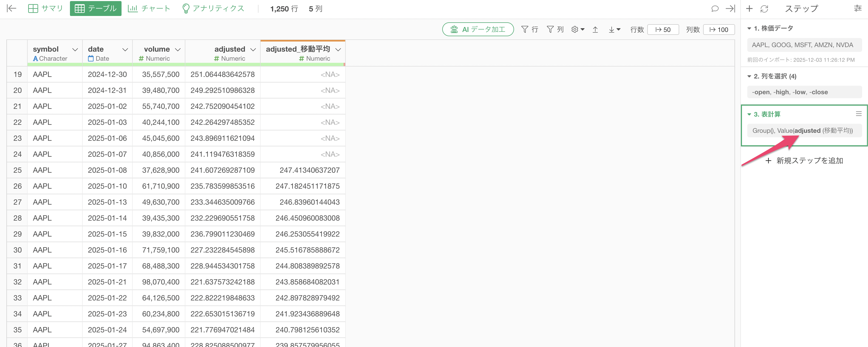Open the step 3 hamburger menu

(859, 114)
